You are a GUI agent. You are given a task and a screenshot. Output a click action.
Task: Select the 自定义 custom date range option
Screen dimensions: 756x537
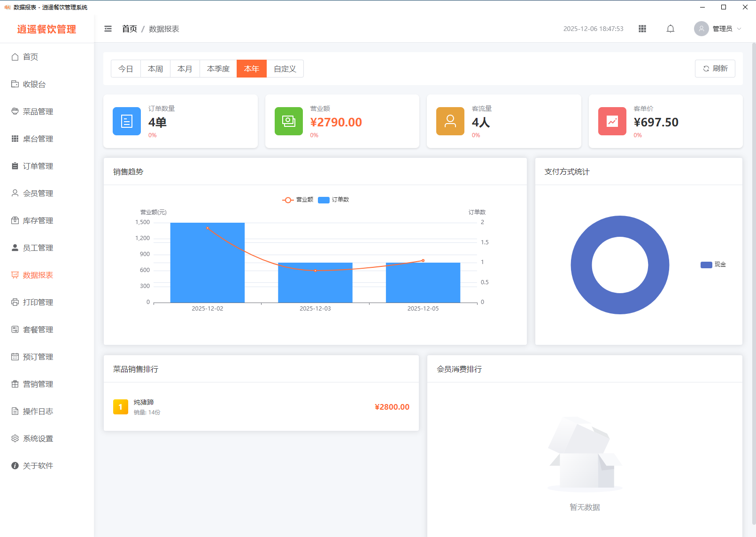click(x=285, y=69)
